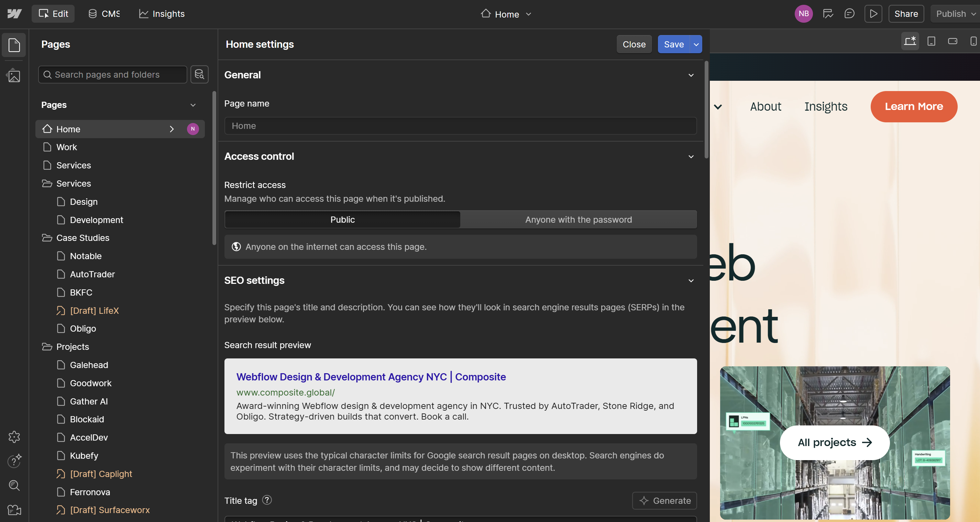980x522 pixels.
Task: Open the CMS tab
Action: coord(104,13)
